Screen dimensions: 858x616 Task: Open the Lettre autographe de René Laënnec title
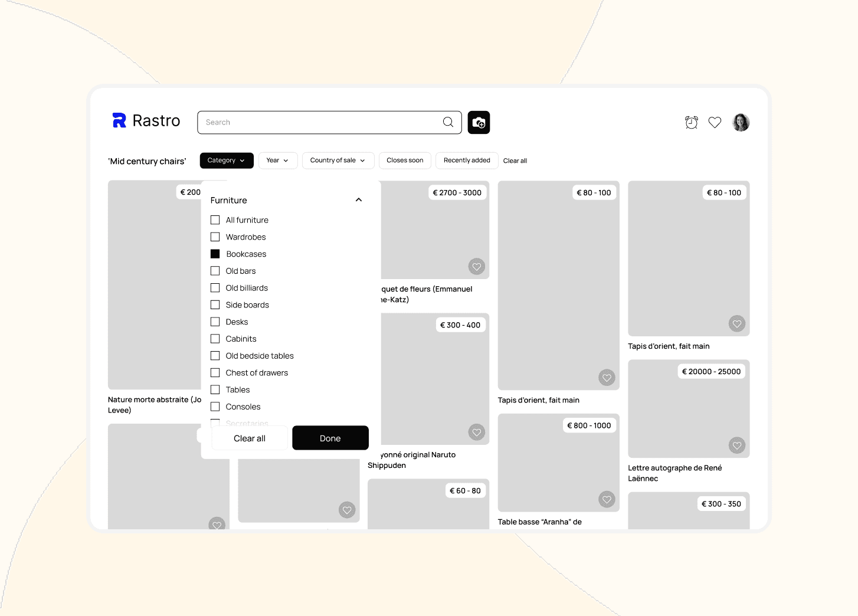(x=674, y=473)
